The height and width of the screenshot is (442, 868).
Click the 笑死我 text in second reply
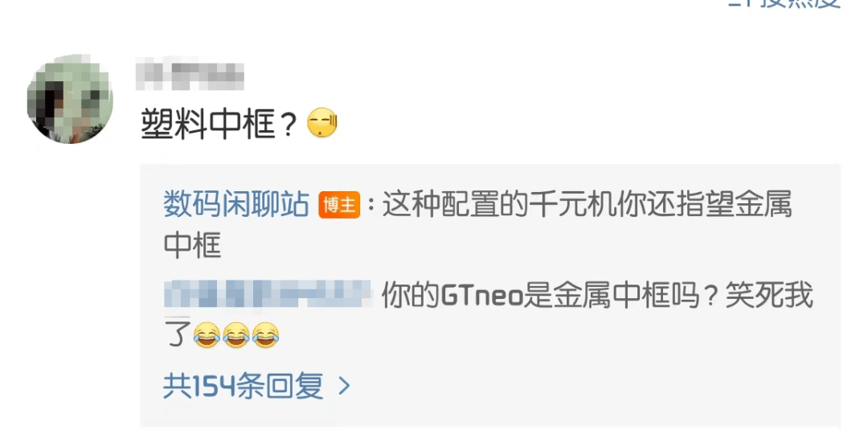pyautogui.click(x=769, y=294)
